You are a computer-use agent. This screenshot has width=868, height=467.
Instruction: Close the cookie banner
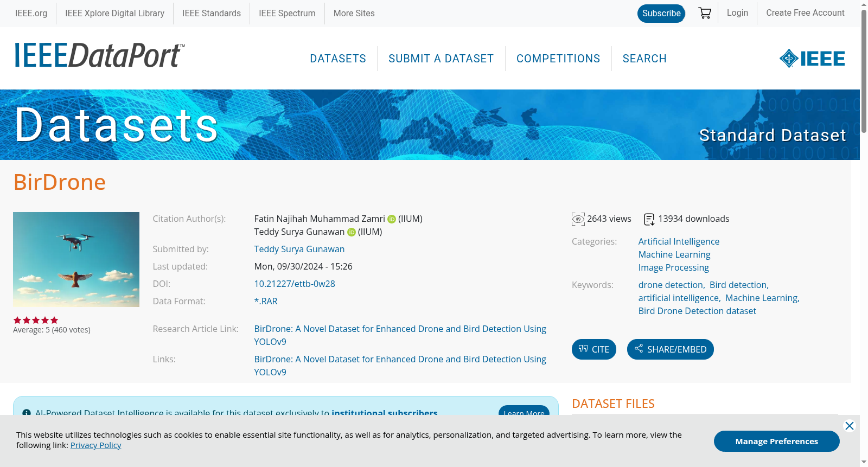tap(850, 426)
